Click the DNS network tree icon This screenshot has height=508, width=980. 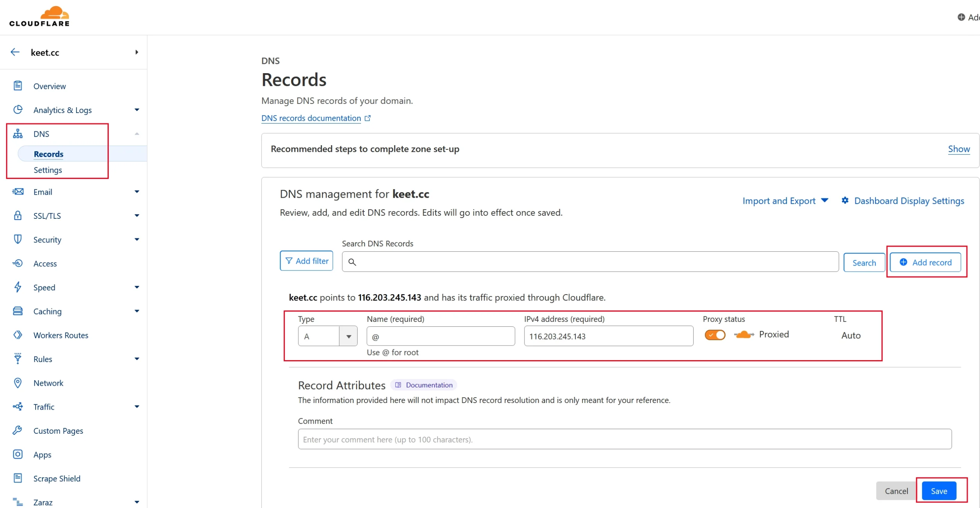pyautogui.click(x=18, y=134)
